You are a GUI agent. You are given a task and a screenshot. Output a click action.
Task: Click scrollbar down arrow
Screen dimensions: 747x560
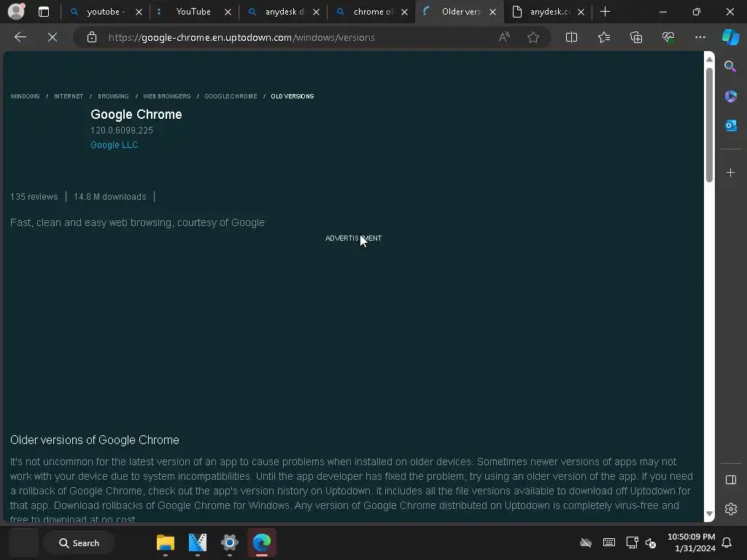[x=709, y=514]
